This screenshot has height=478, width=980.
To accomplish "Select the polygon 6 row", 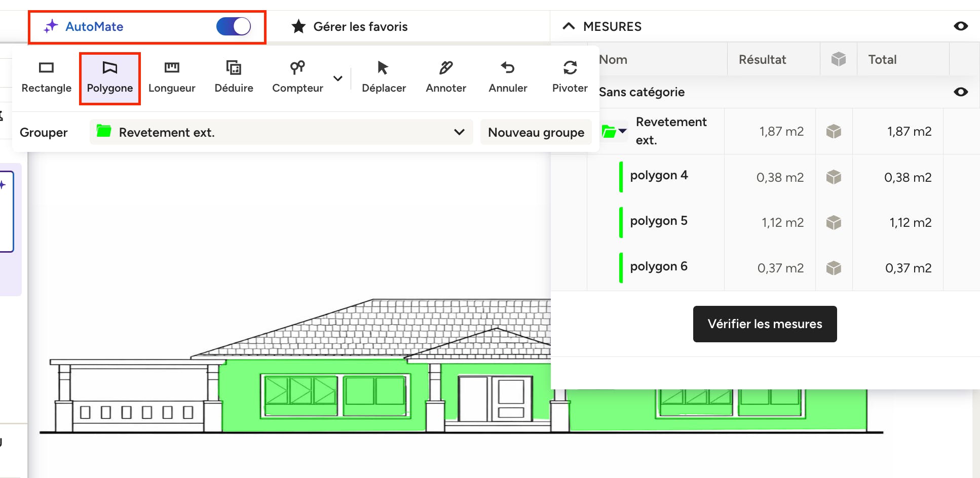I will tap(658, 267).
